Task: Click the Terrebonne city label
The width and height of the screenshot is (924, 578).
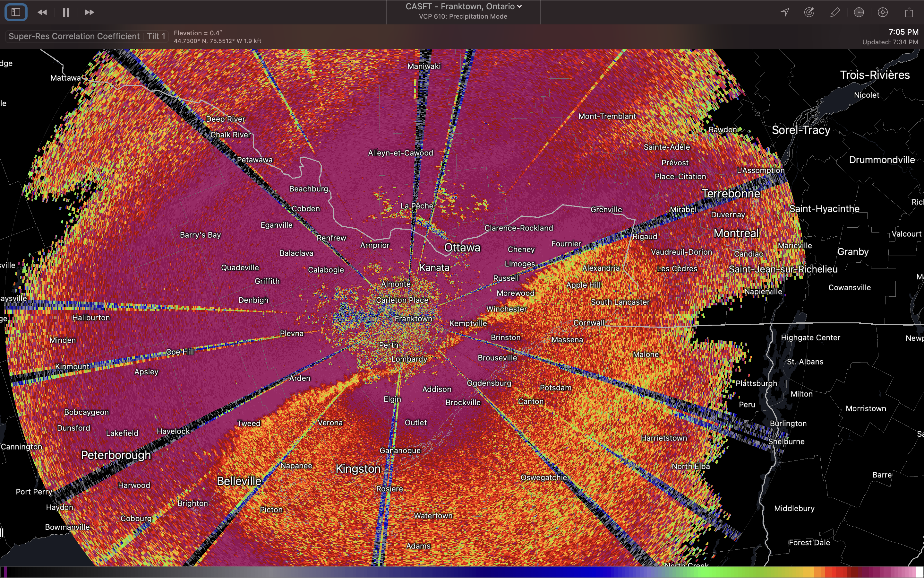Action: coord(731,193)
